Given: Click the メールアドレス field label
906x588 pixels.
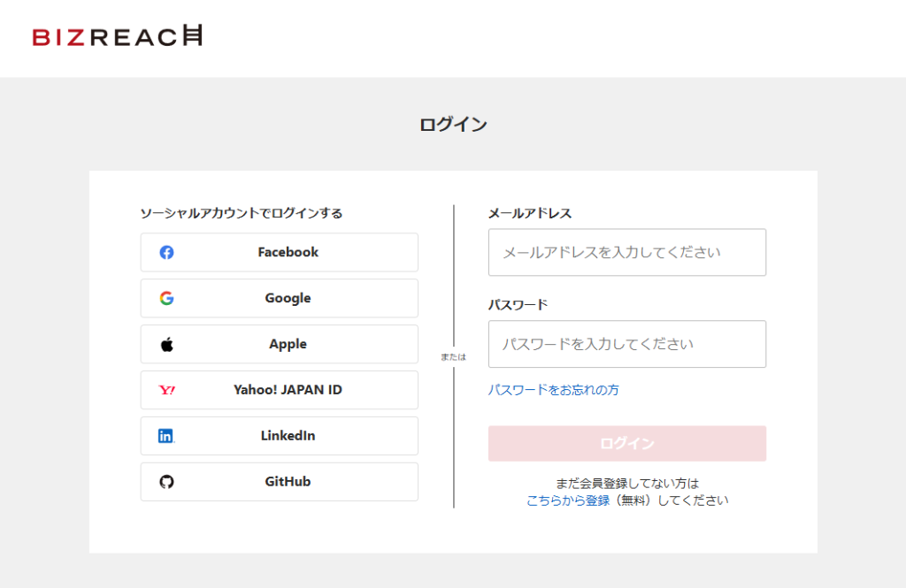Looking at the screenshot, I should [x=530, y=213].
